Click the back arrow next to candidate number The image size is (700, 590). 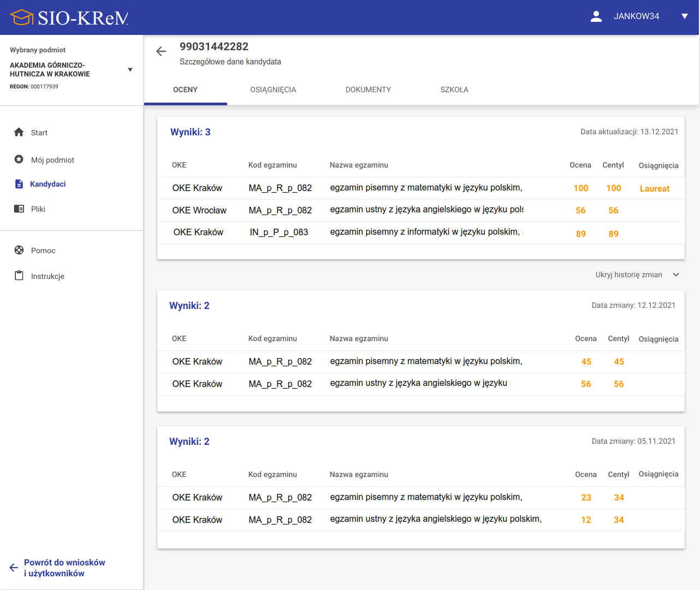pyautogui.click(x=161, y=51)
